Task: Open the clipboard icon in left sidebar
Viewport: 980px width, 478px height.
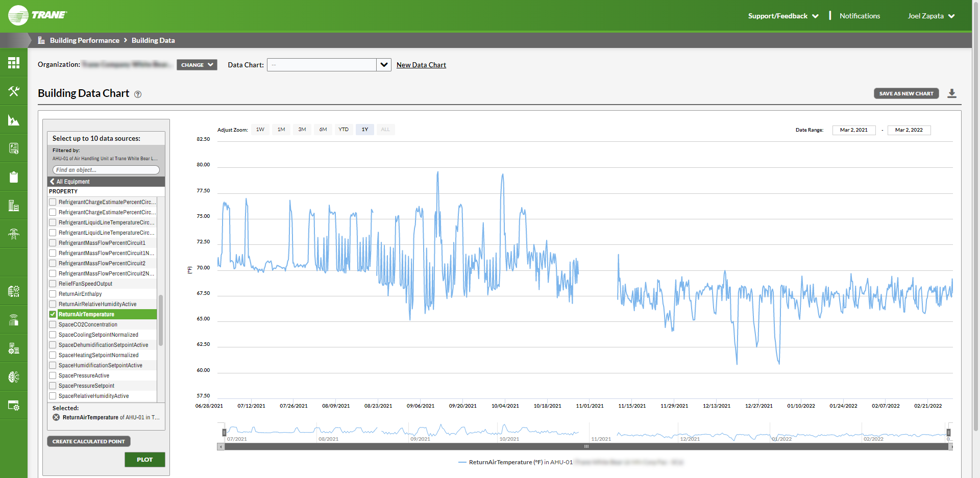Action: [14, 177]
